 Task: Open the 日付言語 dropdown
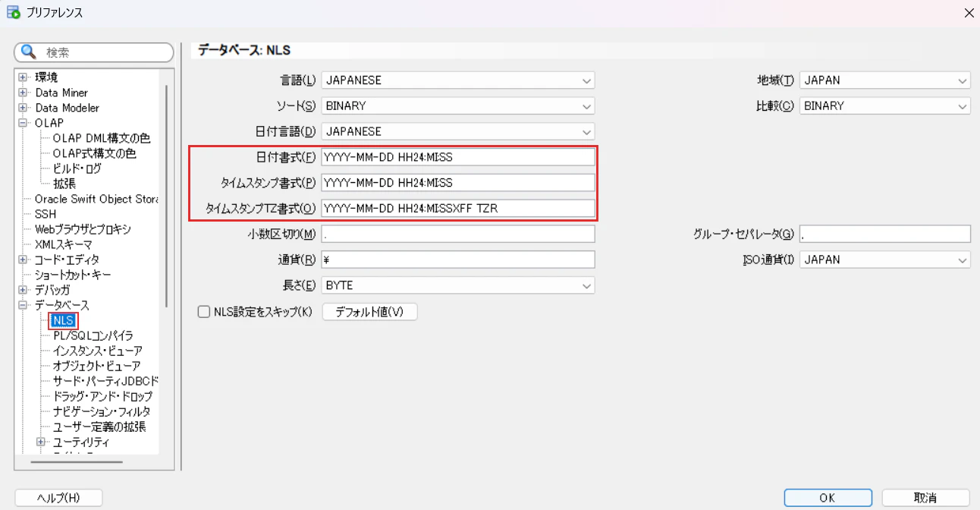[458, 131]
